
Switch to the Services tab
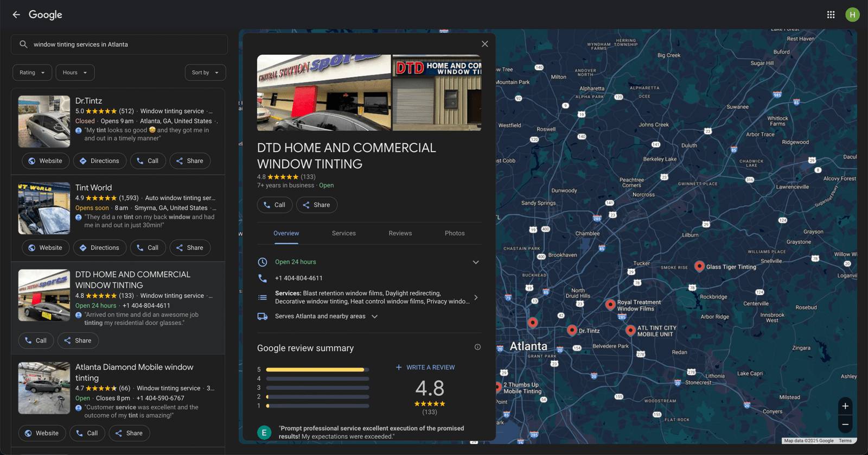[x=344, y=233]
